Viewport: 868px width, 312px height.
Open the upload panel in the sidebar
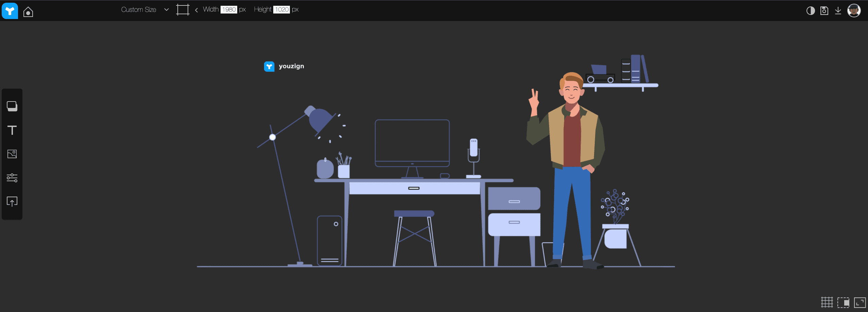pyautogui.click(x=12, y=202)
